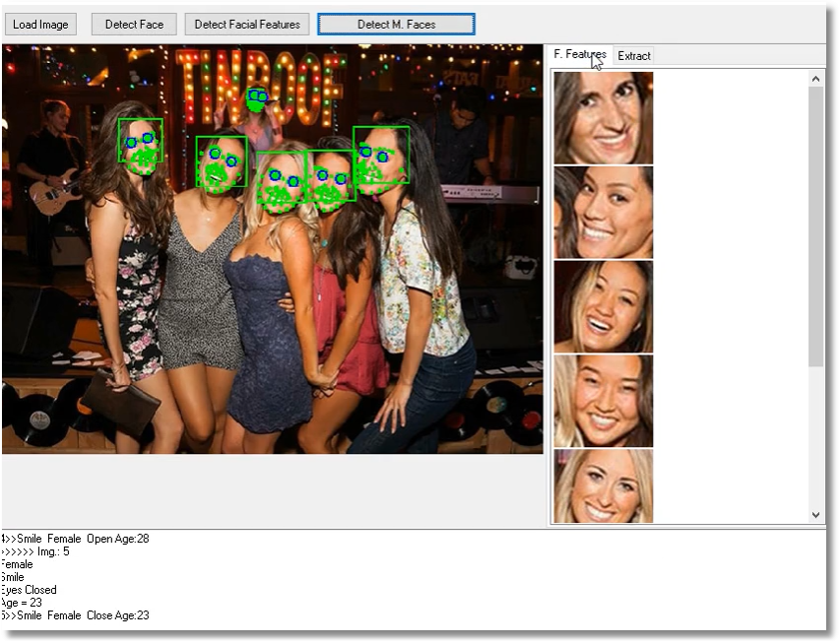Click the "Eyes Closed" line in output log
Image resolution: width=840 pixels, height=644 pixels.
point(30,590)
